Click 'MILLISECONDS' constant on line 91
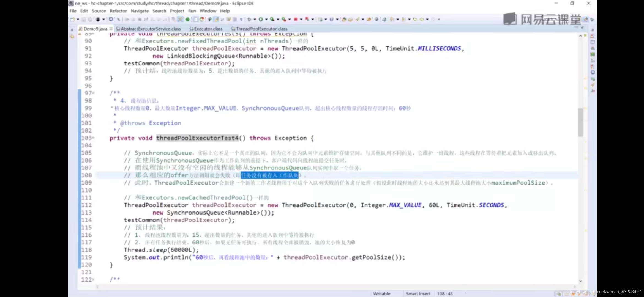Image resolution: width=644 pixels, height=297 pixels. coord(439,48)
